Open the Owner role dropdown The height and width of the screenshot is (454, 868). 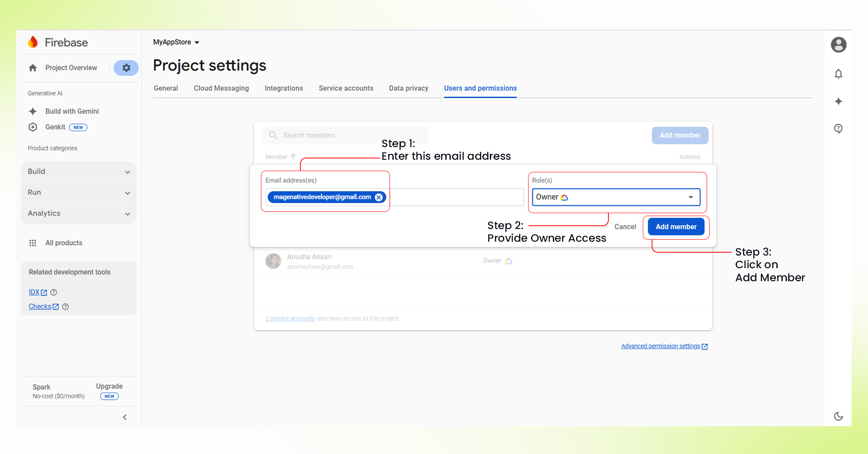point(691,197)
